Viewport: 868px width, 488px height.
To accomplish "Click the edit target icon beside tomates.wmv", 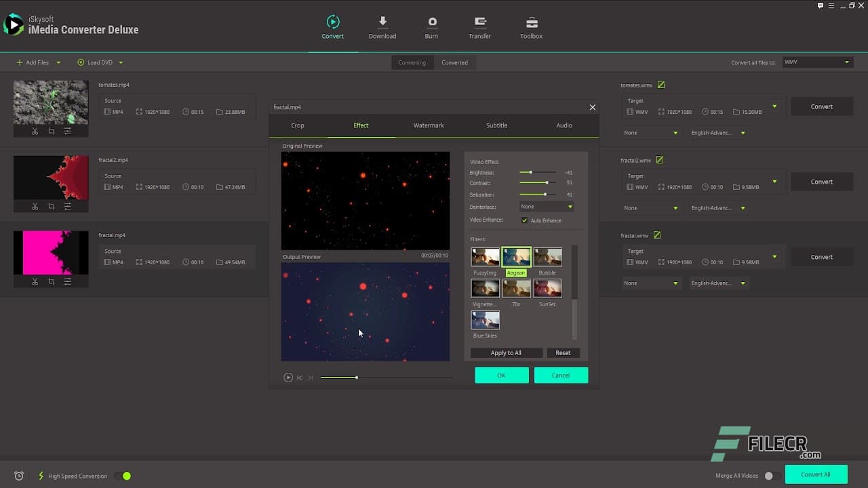I will 660,84.
